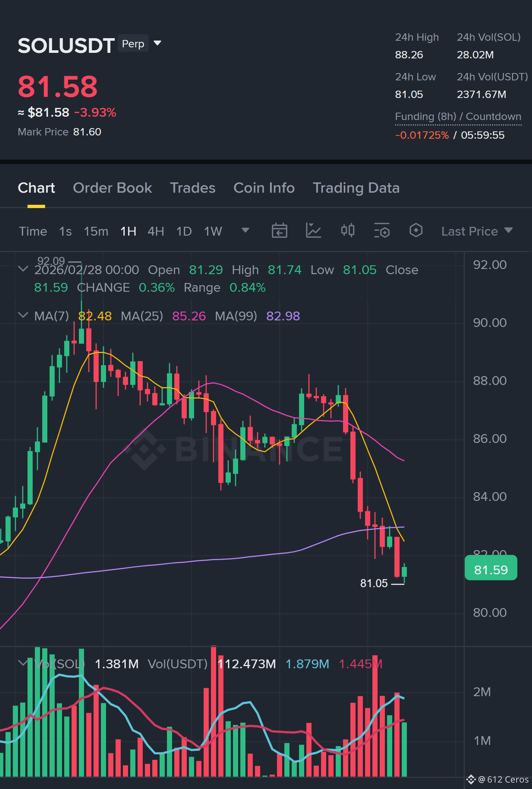Expand more time intervals dropdown
The width and height of the screenshot is (532, 789).
[245, 230]
